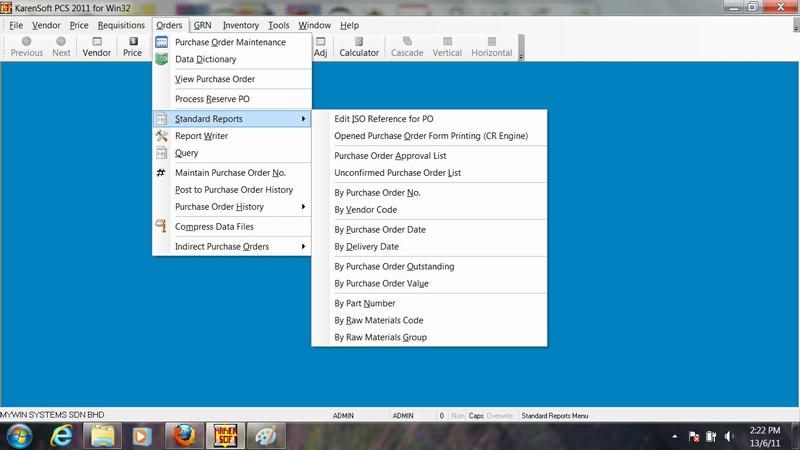Screen dimensions: 800x450
Task: Run the By Purchase Order Outstanding report
Action: 429,266
